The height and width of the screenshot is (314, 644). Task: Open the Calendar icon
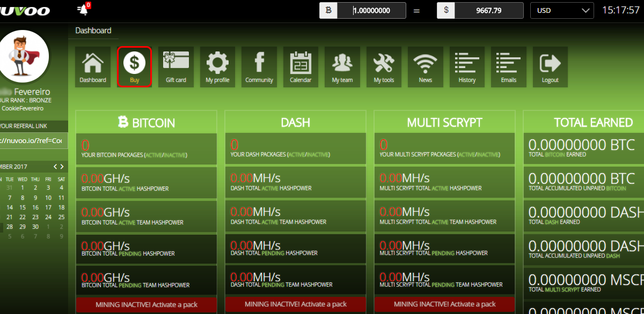(x=301, y=67)
